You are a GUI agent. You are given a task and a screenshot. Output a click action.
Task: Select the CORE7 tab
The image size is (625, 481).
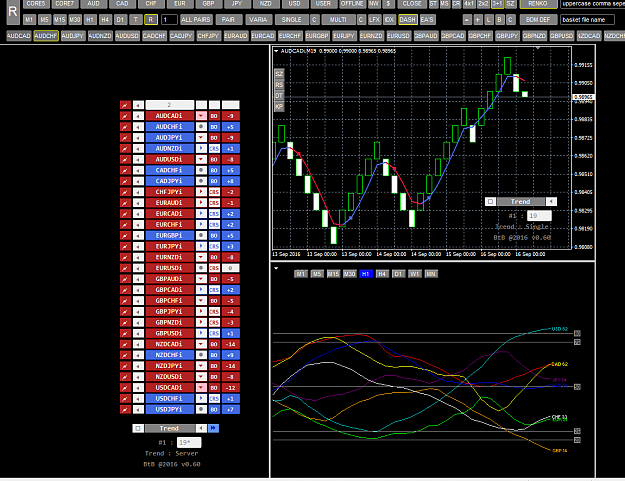coord(65,4)
